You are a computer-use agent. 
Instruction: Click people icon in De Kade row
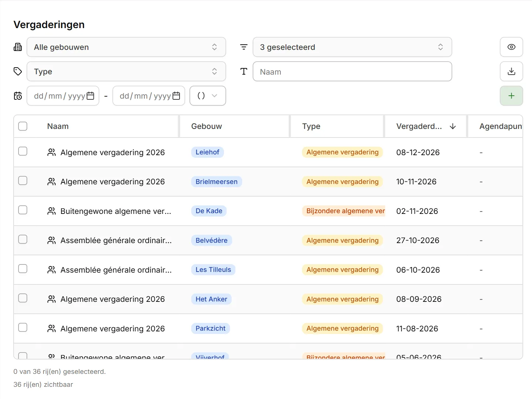coord(52,211)
